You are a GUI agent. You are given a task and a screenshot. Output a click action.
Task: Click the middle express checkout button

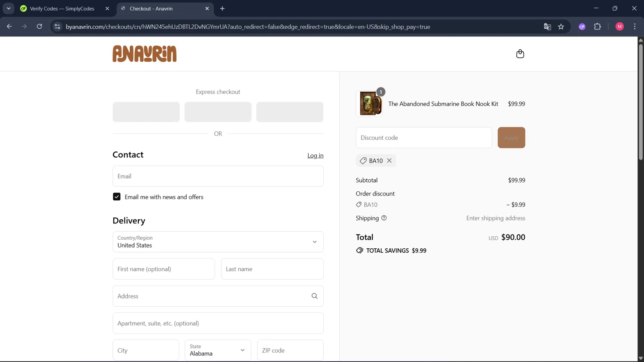(x=218, y=112)
